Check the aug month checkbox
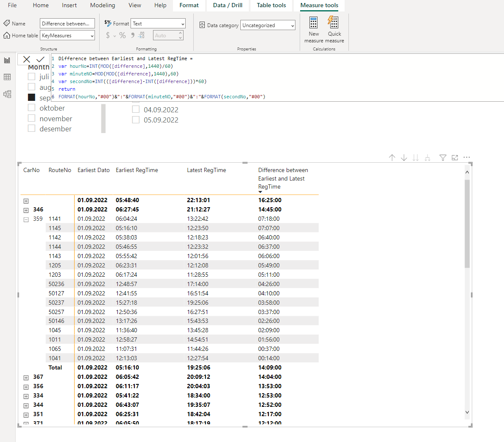The height and width of the screenshot is (442, 504). point(31,87)
